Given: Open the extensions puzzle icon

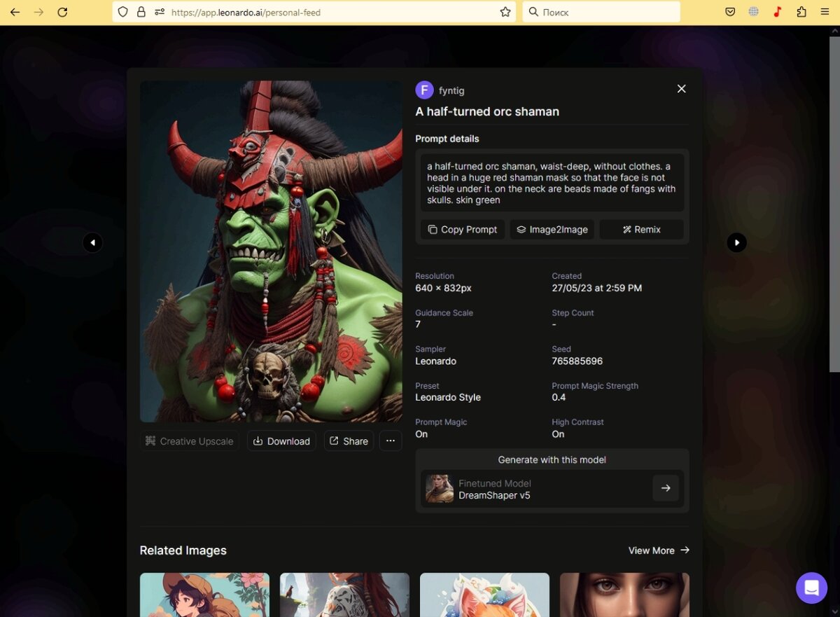Looking at the screenshot, I should pos(801,12).
